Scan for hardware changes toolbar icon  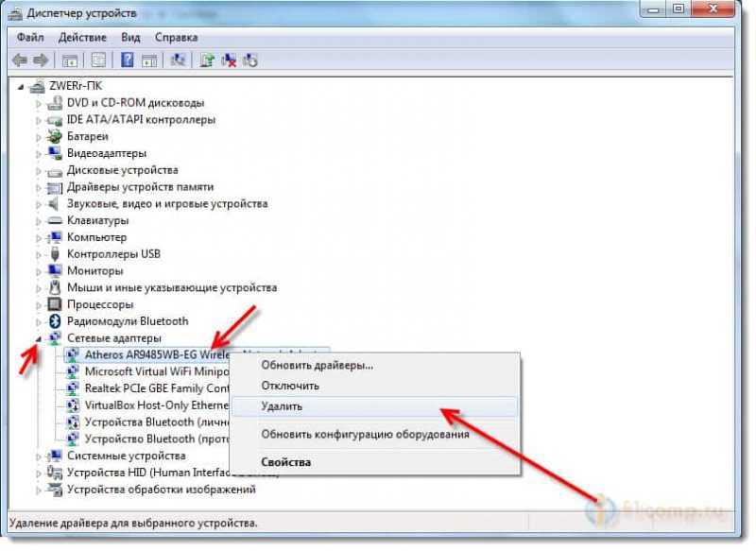(x=178, y=60)
